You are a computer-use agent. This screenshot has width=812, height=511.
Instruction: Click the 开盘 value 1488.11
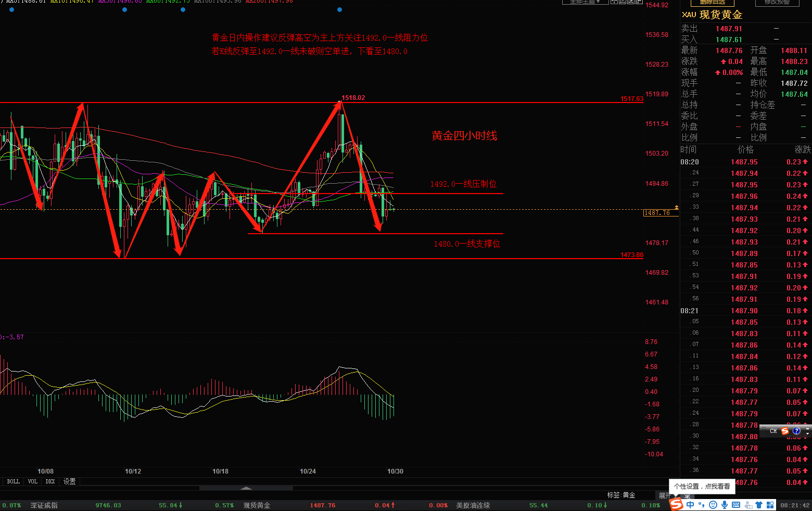(x=794, y=50)
